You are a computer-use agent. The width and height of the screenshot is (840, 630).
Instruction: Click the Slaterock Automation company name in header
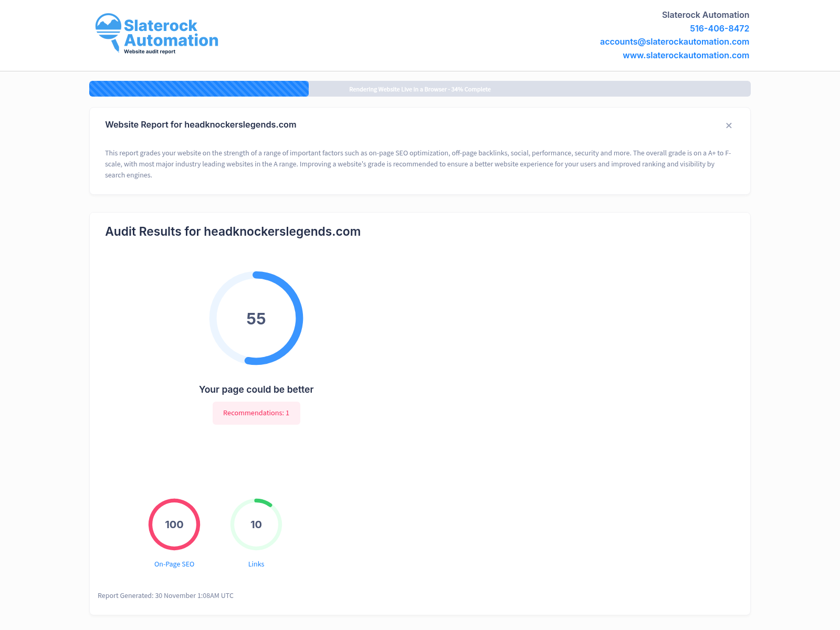click(705, 15)
